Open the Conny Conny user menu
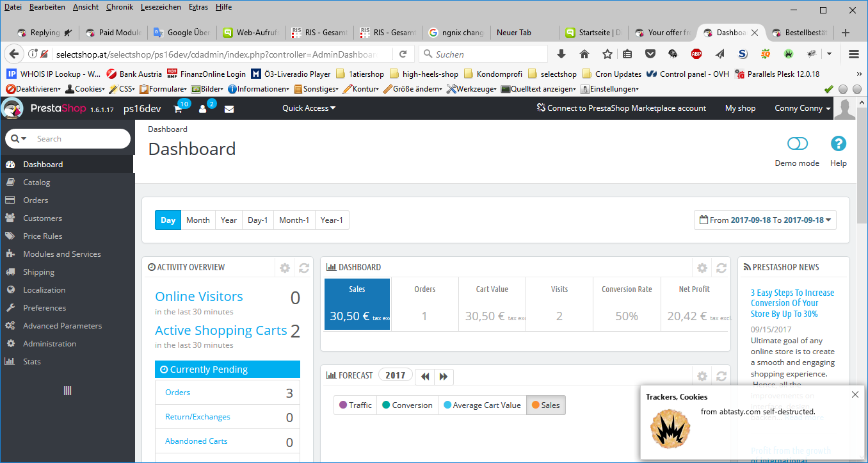This screenshot has width=868, height=463. tap(803, 108)
